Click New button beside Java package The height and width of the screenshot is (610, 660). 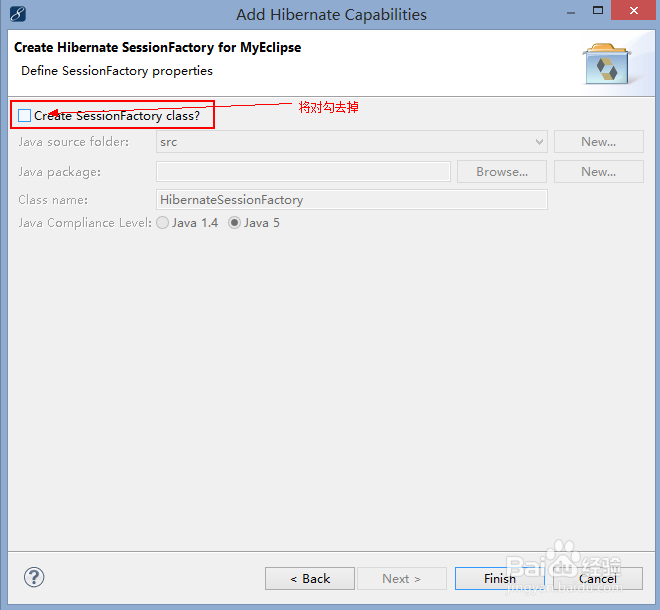pyautogui.click(x=599, y=172)
